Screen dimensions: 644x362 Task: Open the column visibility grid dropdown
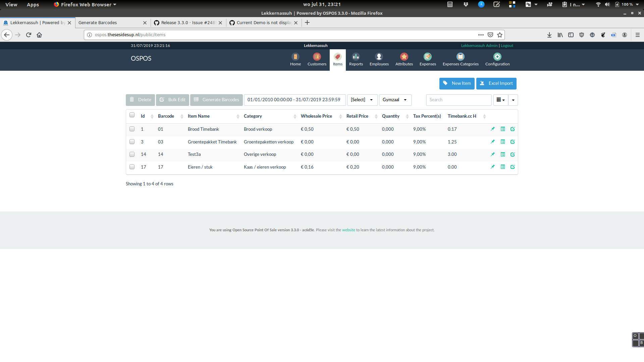(500, 100)
